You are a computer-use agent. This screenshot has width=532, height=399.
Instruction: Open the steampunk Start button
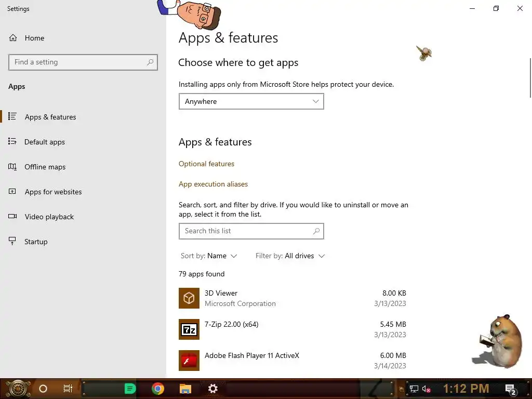click(x=18, y=389)
